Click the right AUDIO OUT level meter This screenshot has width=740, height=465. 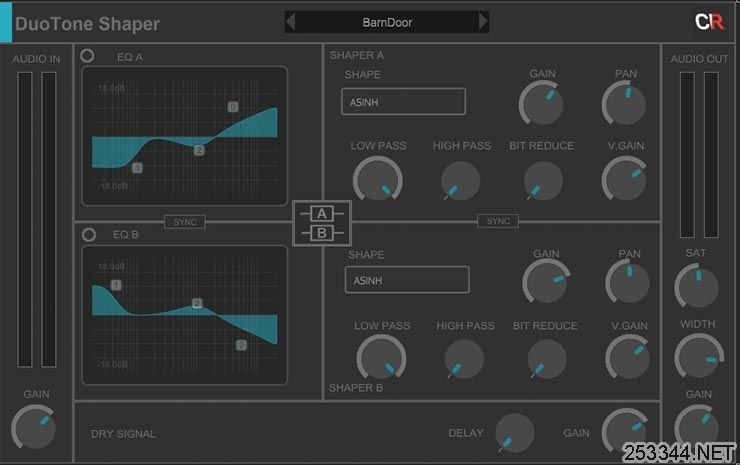(711, 155)
